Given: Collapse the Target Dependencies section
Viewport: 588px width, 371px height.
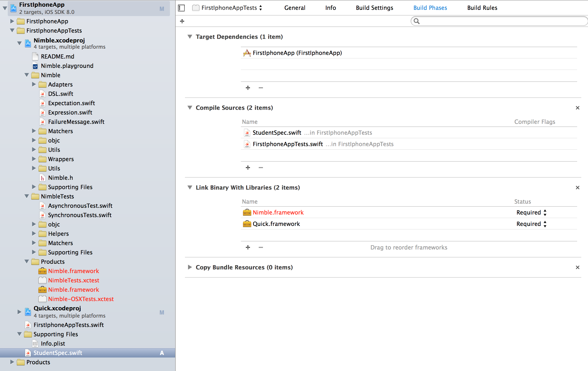Looking at the screenshot, I should coord(190,37).
